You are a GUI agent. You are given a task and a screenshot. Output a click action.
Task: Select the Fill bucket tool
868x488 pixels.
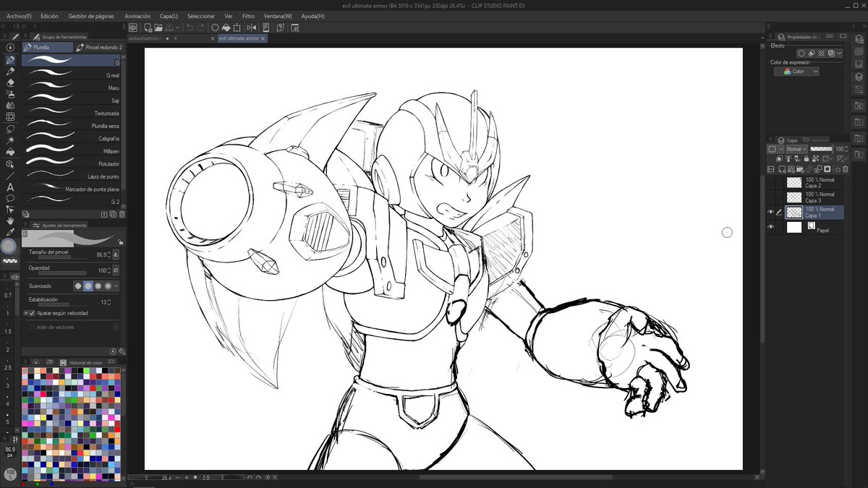coord(10,152)
